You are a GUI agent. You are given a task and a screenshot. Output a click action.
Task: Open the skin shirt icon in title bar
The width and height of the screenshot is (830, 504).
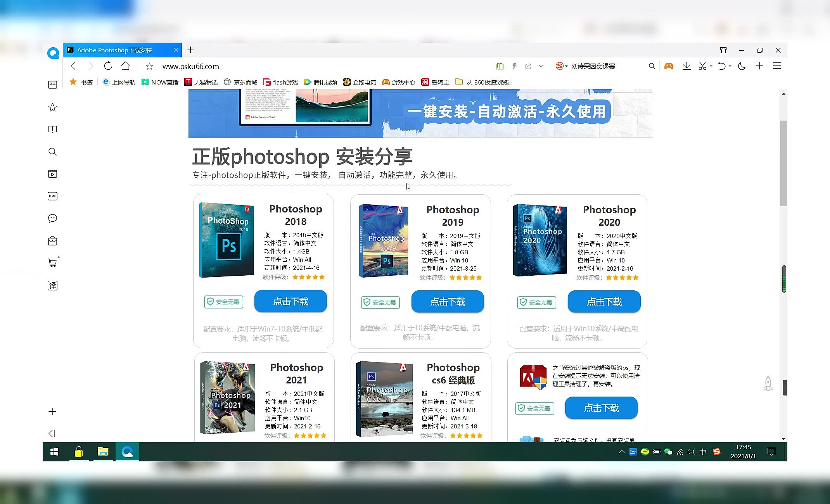pyautogui.click(x=723, y=50)
